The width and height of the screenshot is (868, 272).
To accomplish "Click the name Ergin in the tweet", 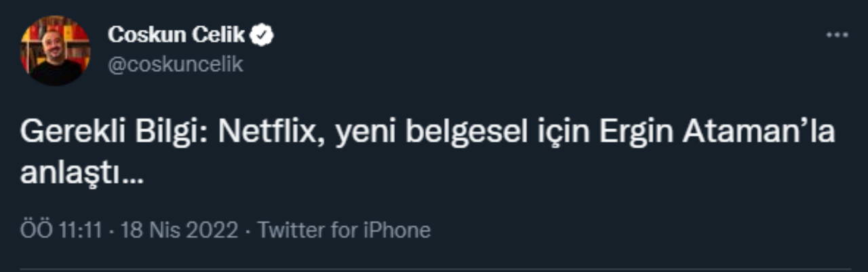I will [635, 133].
